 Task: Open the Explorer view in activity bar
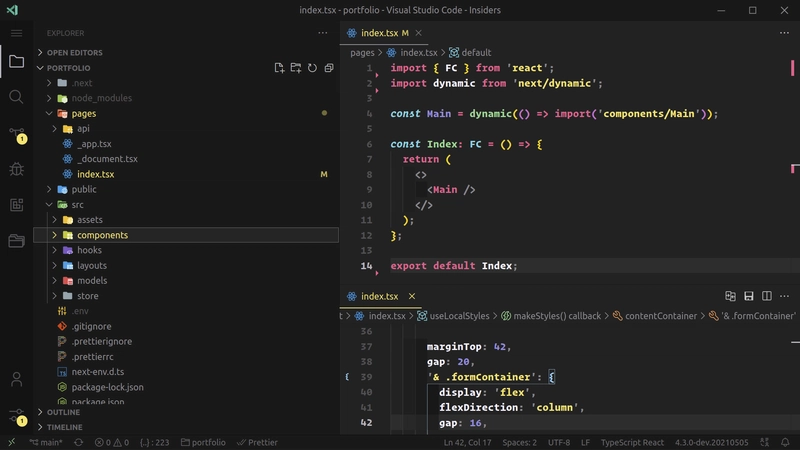[16, 62]
